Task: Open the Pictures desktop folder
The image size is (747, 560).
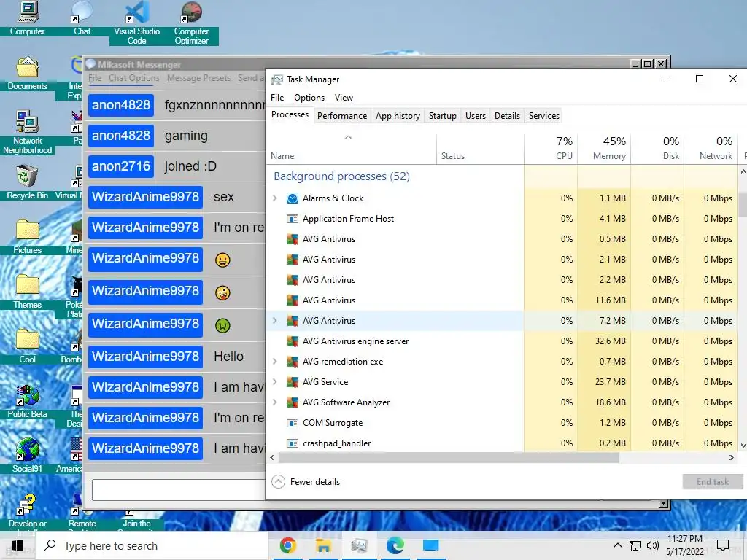Action: coord(27,237)
